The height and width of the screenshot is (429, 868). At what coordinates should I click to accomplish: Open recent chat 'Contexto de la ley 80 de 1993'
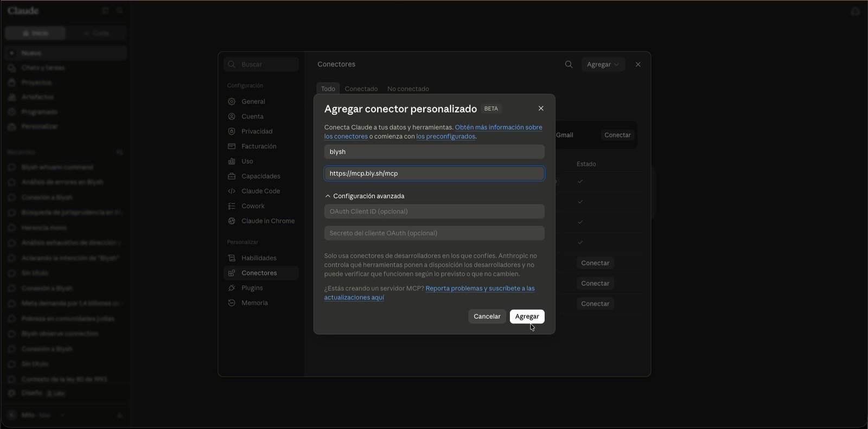(66, 379)
